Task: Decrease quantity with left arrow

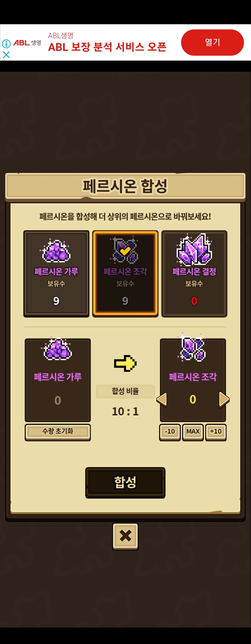Action: (x=162, y=400)
